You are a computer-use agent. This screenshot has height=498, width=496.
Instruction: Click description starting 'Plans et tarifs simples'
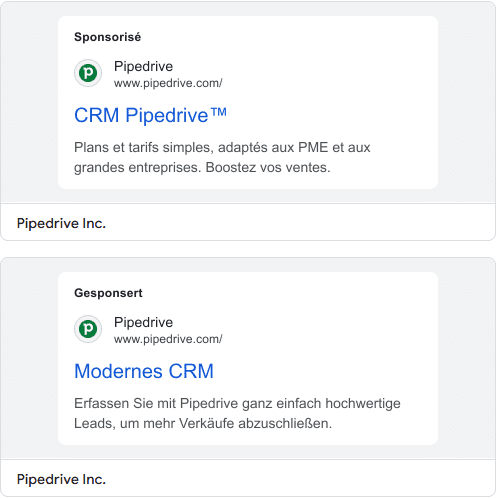222,157
